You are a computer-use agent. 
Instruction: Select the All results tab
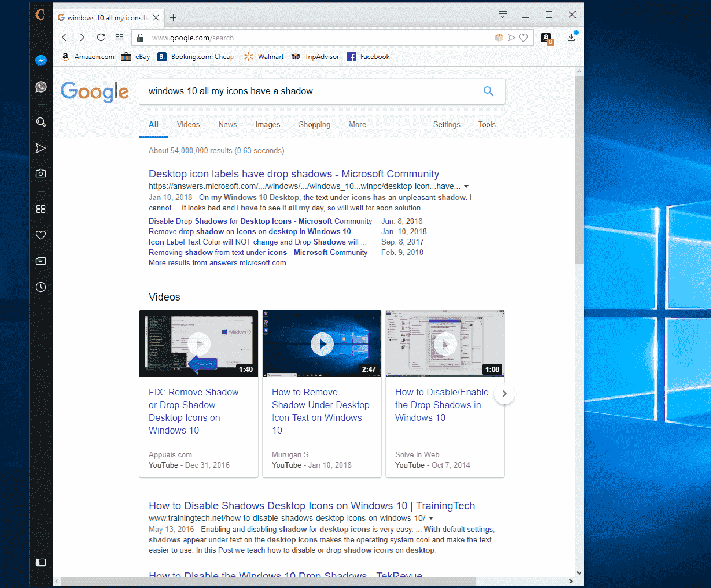(x=153, y=125)
